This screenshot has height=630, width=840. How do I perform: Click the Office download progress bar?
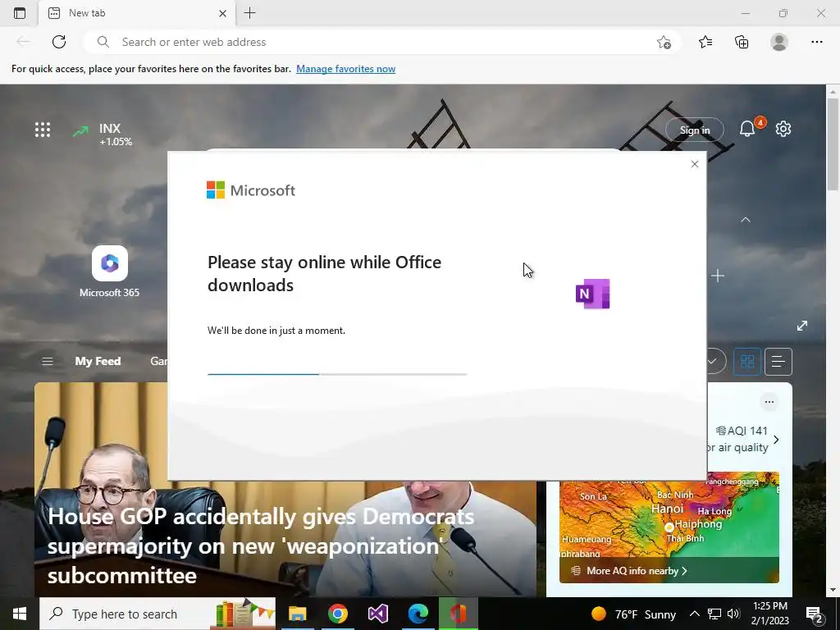(337, 374)
